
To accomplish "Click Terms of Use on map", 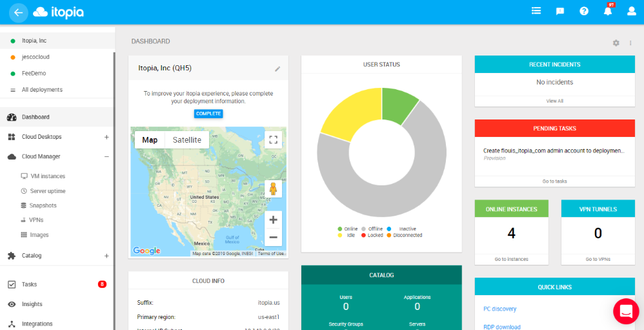I will click(270, 254).
